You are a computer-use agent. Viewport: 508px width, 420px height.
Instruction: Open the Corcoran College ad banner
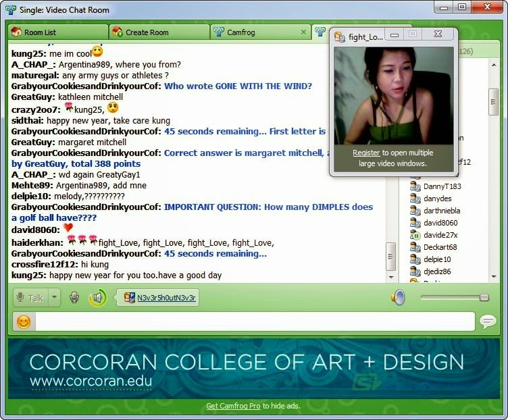point(254,369)
